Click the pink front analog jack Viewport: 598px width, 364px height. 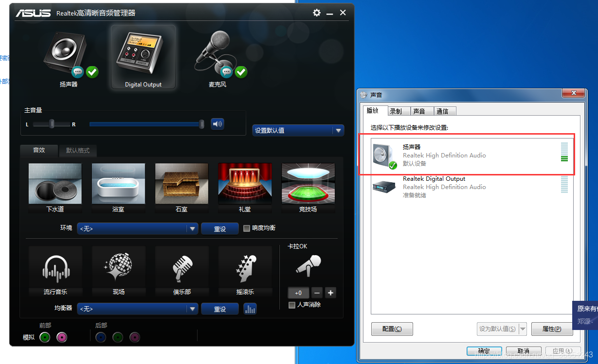tap(61, 337)
